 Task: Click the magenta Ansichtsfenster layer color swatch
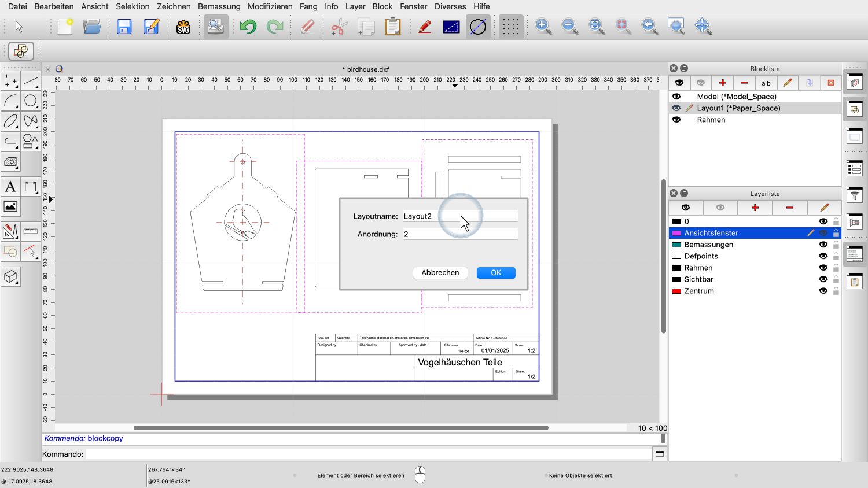pos(676,233)
